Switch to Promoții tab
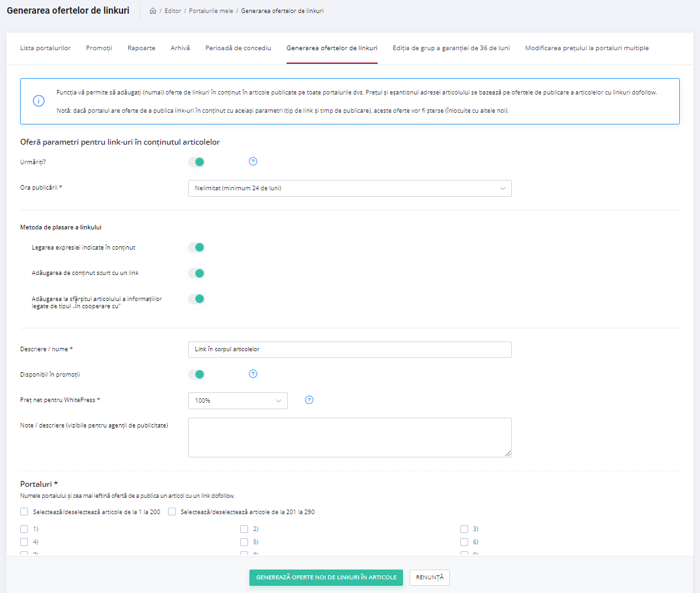 pos(99,48)
